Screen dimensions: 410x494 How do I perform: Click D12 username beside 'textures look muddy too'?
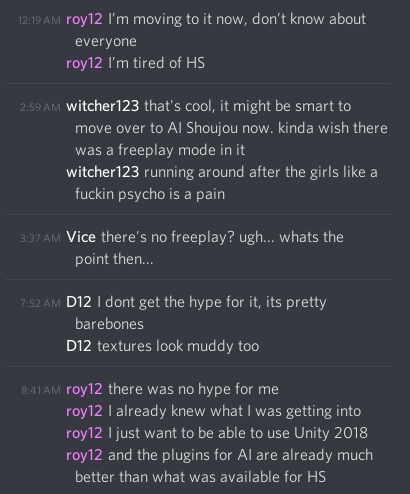click(79, 346)
